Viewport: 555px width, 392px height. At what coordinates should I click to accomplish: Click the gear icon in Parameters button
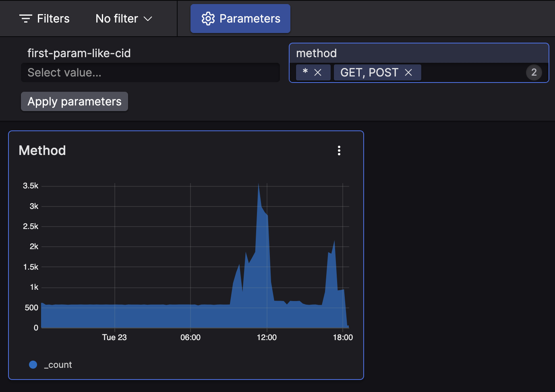(x=208, y=19)
